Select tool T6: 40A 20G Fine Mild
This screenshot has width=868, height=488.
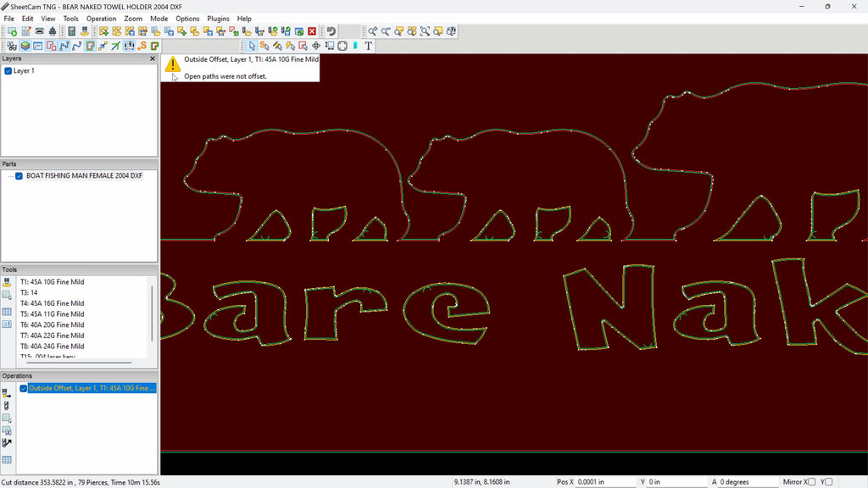point(52,324)
